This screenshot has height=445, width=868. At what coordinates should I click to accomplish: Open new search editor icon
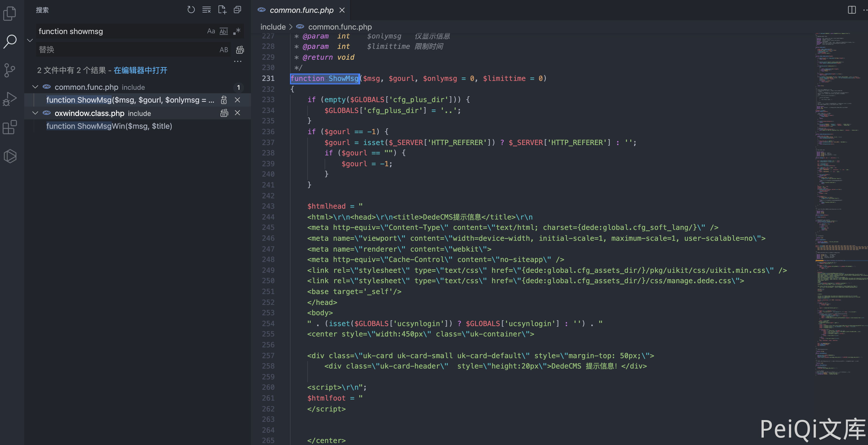222,10
